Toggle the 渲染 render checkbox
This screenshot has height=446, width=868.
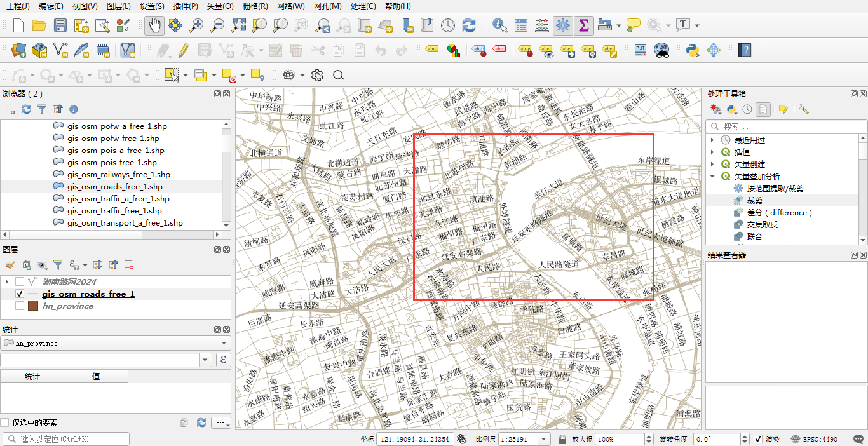[x=758, y=439]
